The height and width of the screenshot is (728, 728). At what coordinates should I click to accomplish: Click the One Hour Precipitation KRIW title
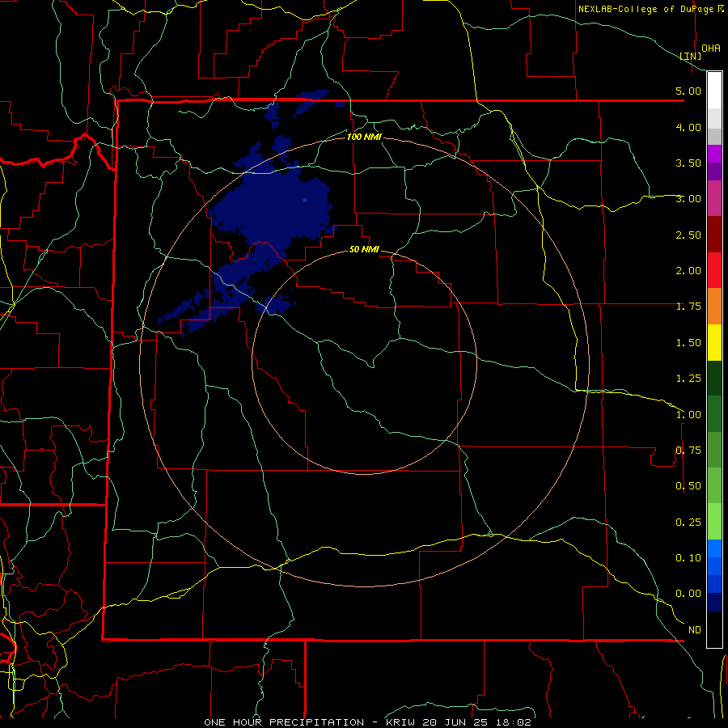[x=367, y=722]
